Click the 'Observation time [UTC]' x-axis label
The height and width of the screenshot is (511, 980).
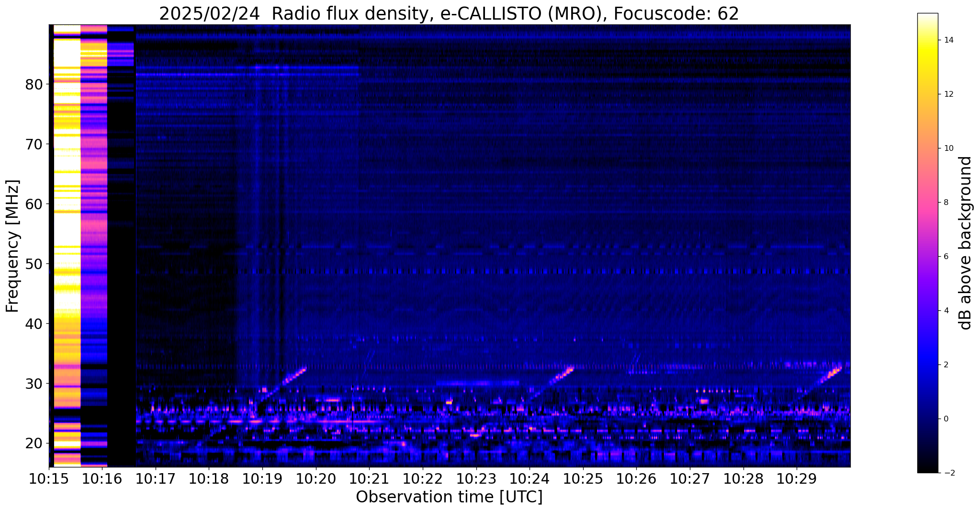tap(449, 497)
